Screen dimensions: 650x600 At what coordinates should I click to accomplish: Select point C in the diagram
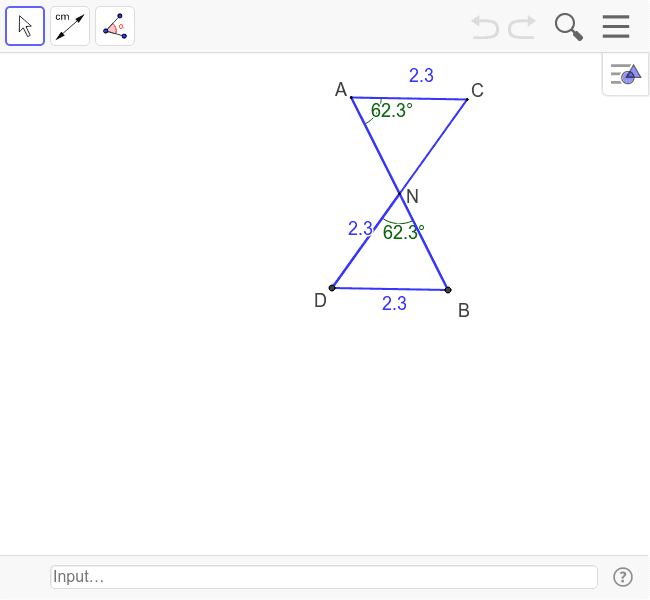pyautogui.click(x=467, y=99)
